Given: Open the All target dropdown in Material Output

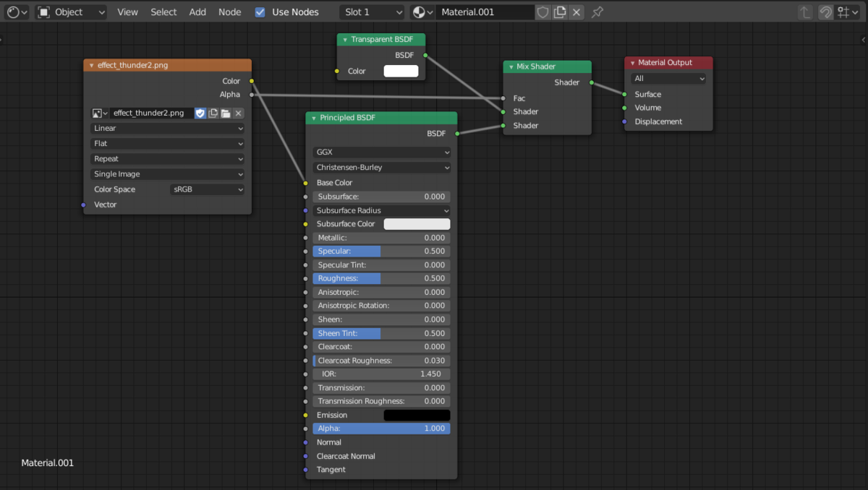Looking at the screenshot, I should point(668,78).
